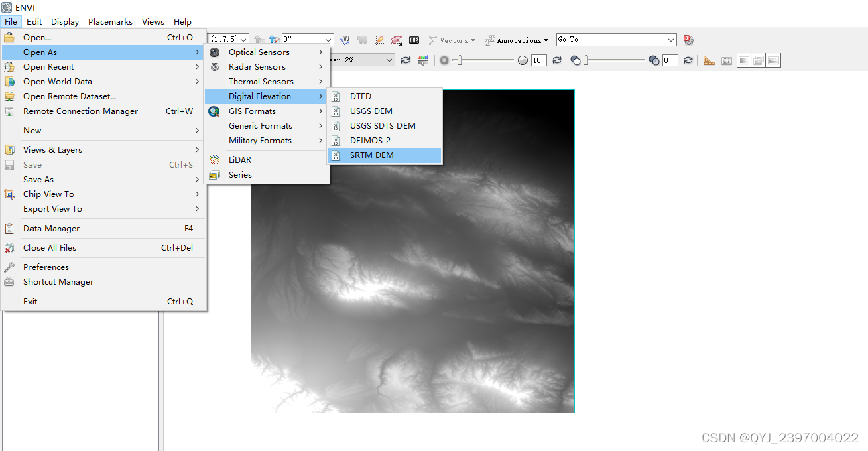Image resolution: width=868 pixels, height=451 pixels.
Task: Open the Views menu
Action: [x=153, y=22]
